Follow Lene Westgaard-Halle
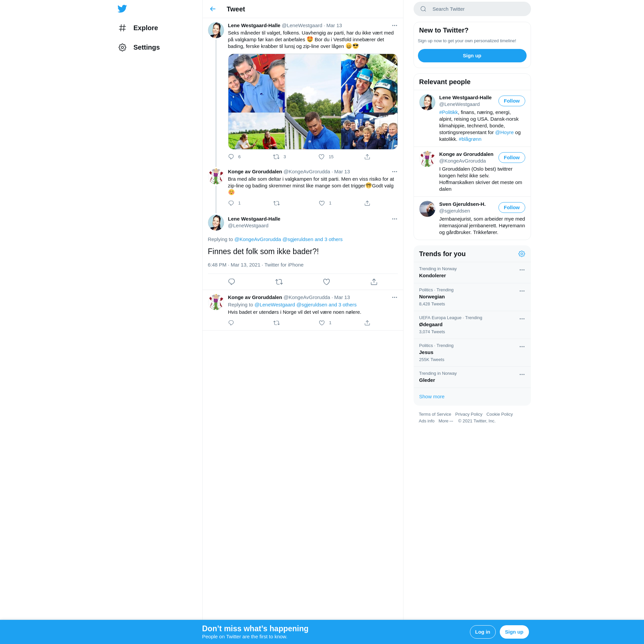This screenshot has width=644, height=644. click(x=512, y=101)
